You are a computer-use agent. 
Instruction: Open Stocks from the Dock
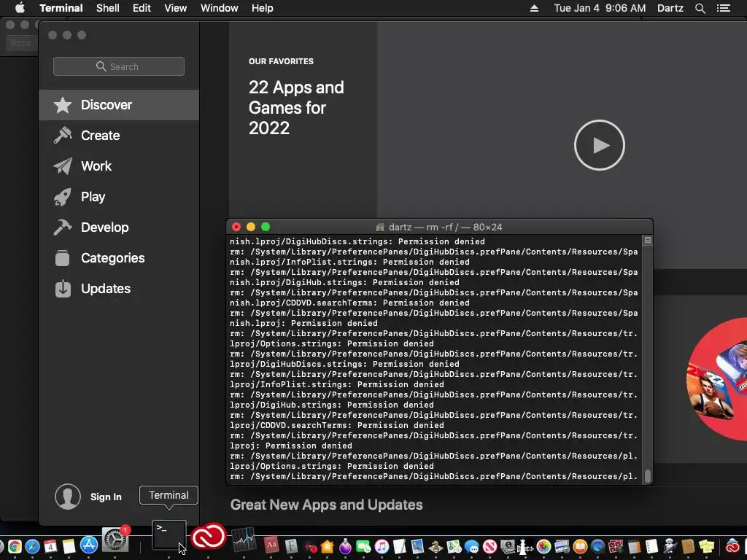click(244, 540)
